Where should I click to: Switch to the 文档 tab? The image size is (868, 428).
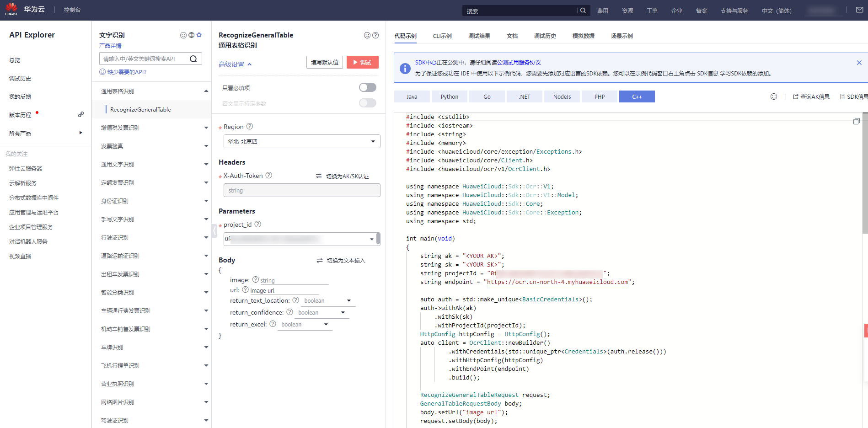tap(512, 36)
